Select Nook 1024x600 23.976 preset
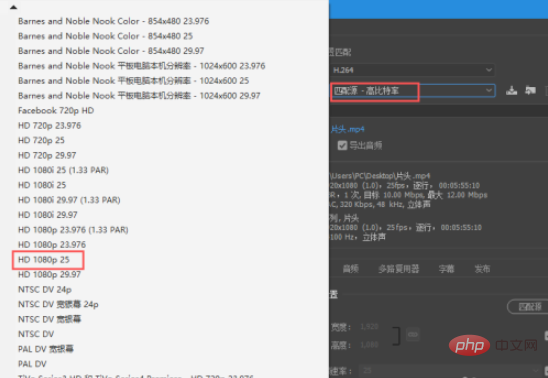 tap(142, 66)
